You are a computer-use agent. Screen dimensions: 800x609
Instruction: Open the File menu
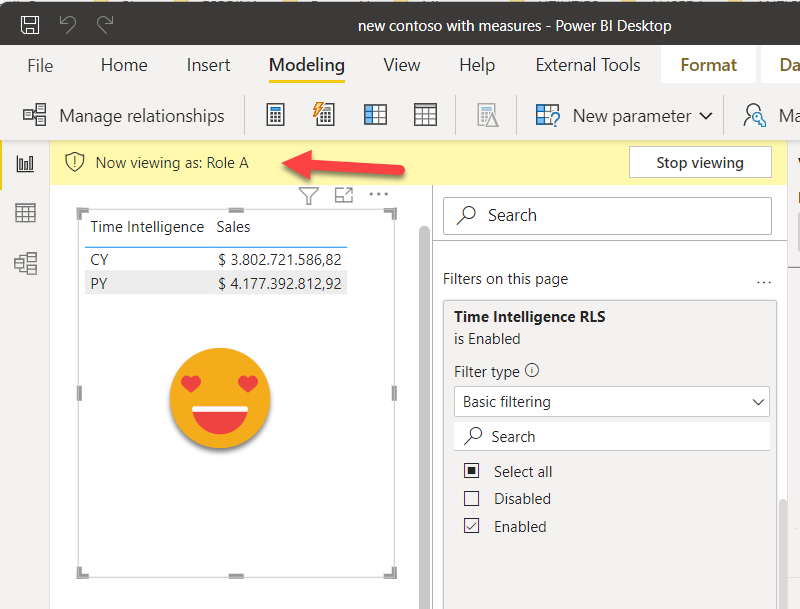[x=40, y=65]
